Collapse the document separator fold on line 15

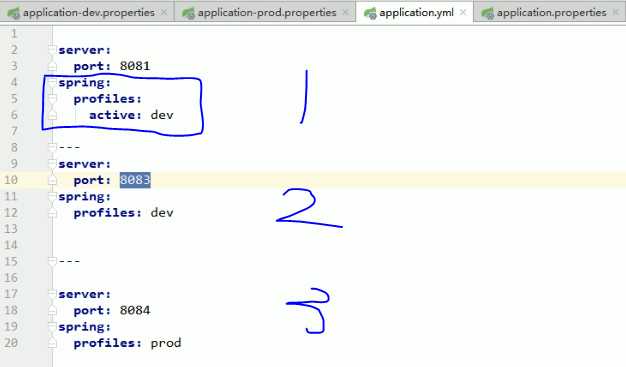[x=52, y=261]
